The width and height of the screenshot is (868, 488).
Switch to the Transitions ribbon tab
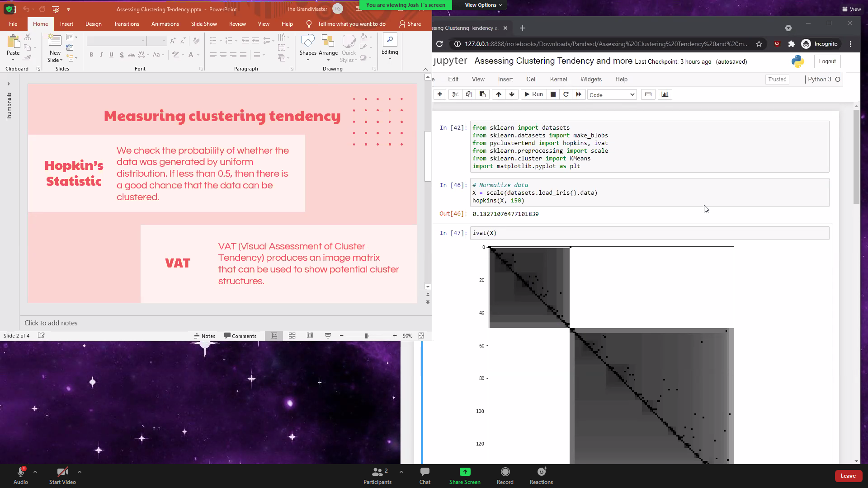[127, 24]
